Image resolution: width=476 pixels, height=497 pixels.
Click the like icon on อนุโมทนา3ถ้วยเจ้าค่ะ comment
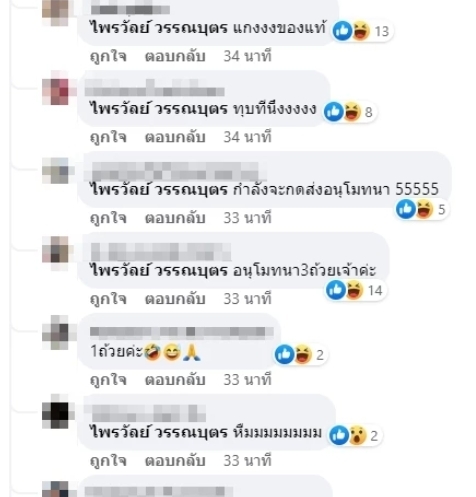coord(336,290)
